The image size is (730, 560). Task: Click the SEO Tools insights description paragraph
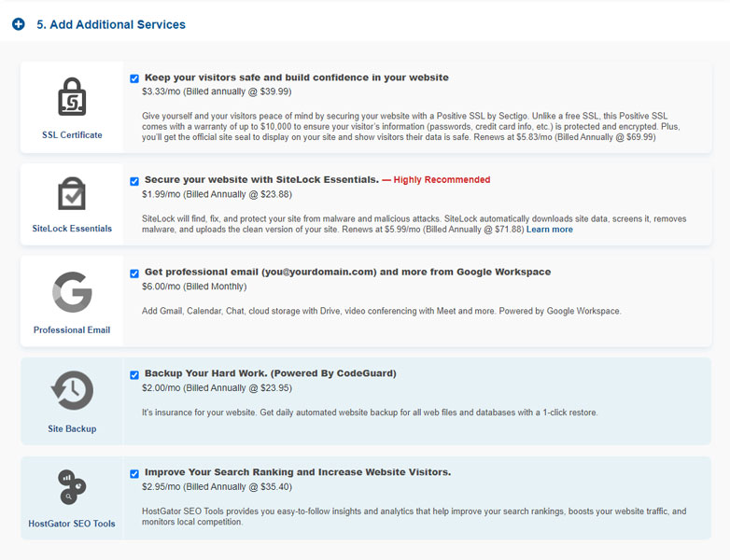414,517
